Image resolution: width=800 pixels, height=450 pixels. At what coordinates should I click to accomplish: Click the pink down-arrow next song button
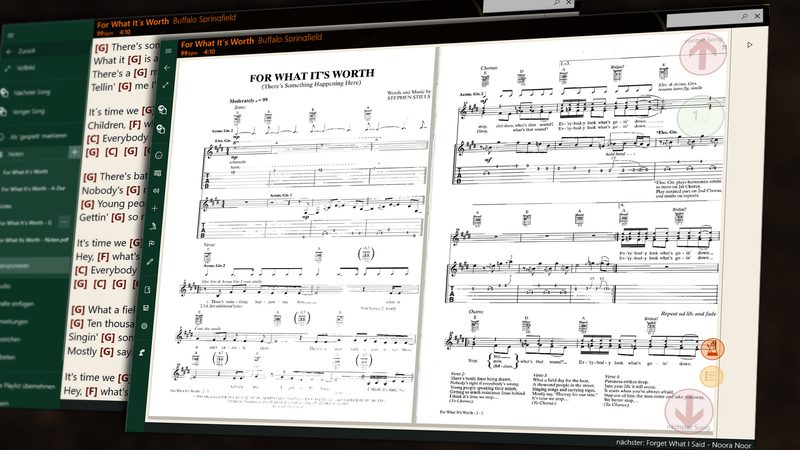[x=689, y=410]
